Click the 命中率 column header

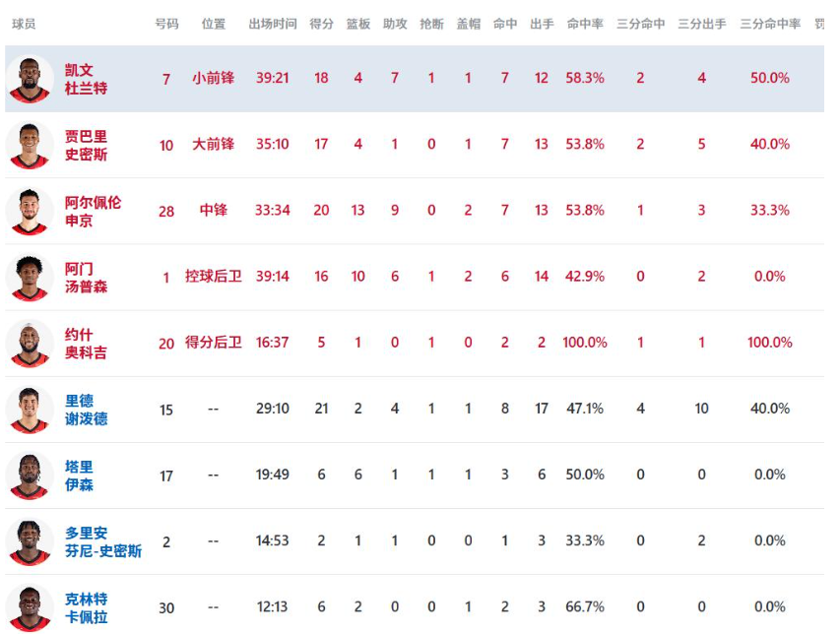[x=585, y=24]
